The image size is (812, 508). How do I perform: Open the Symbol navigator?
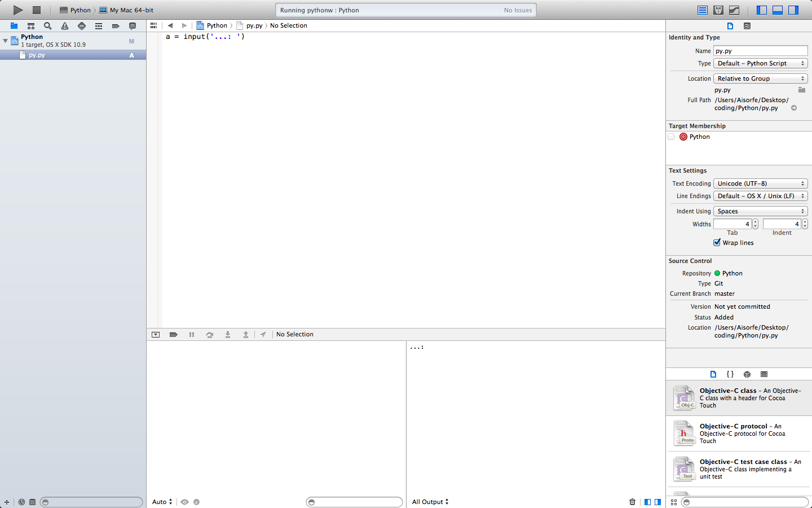(x=31, y=26)
